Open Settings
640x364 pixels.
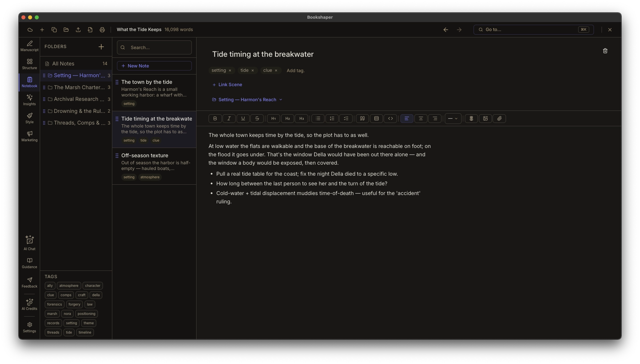click(x=29, y=327)
